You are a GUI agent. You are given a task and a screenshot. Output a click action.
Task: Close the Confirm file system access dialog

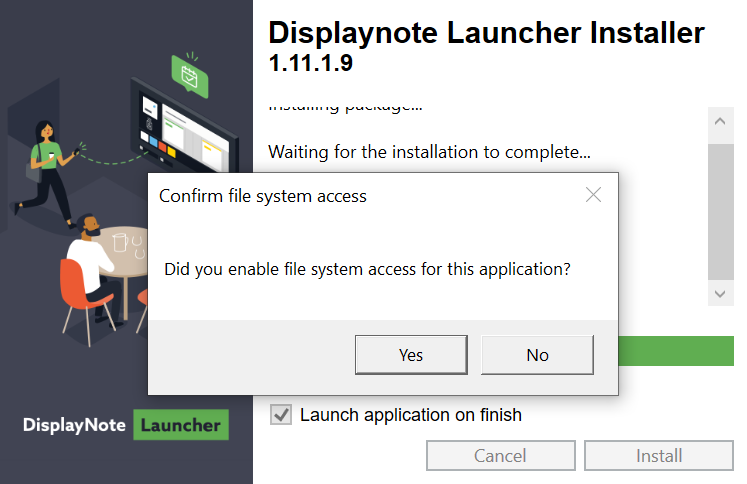(593, 195)
